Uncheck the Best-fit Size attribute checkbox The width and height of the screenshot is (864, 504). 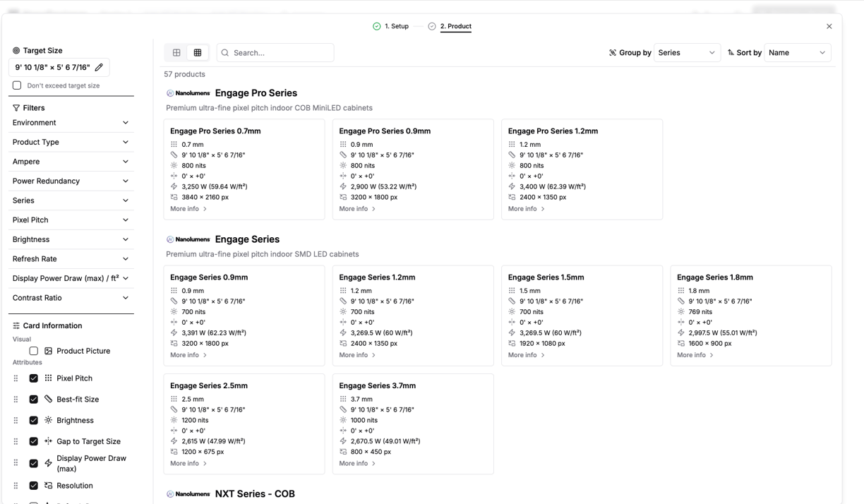pos(33,400)
